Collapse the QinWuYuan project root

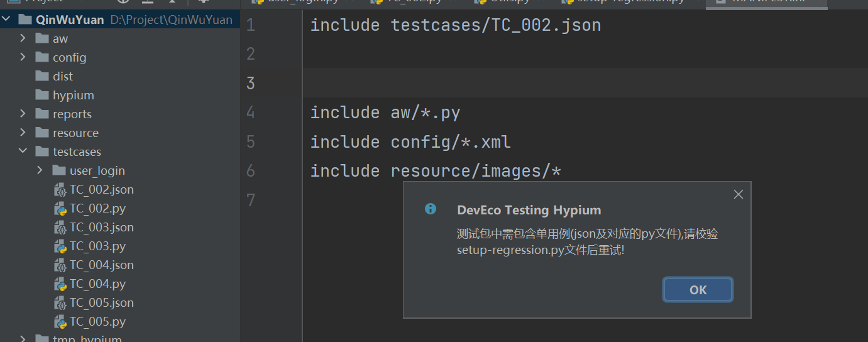pyautogui.click(x=7, y=19)
